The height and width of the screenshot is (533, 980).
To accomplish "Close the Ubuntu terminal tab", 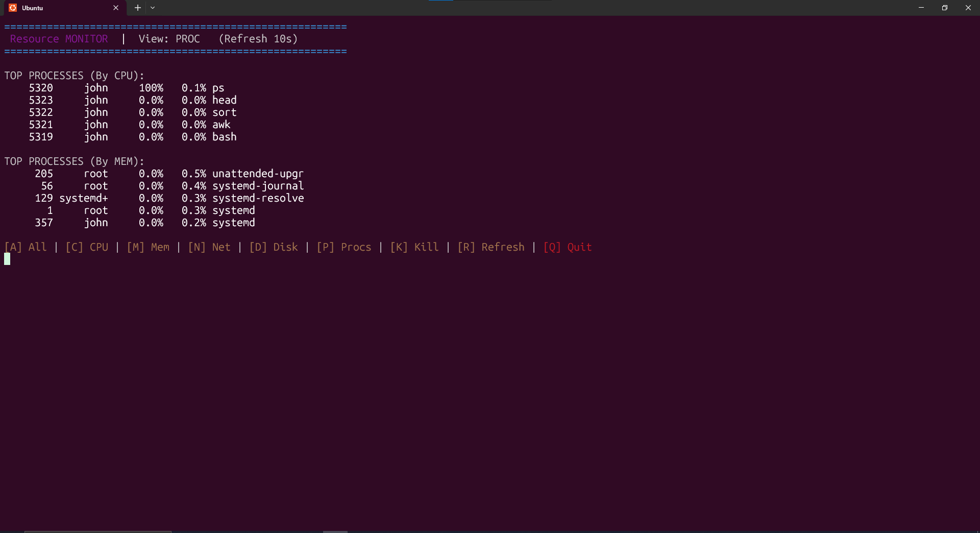I will coord(116,8).
